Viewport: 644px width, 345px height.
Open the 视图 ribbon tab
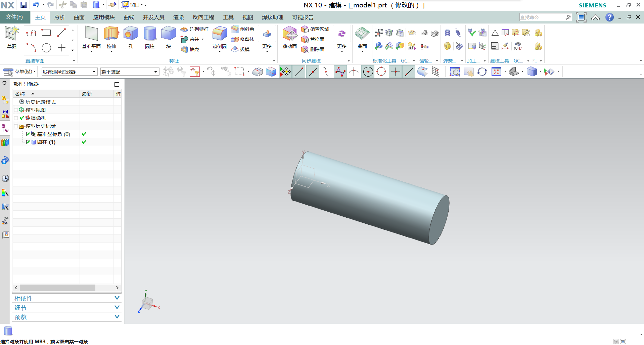[x=247, y=17]
